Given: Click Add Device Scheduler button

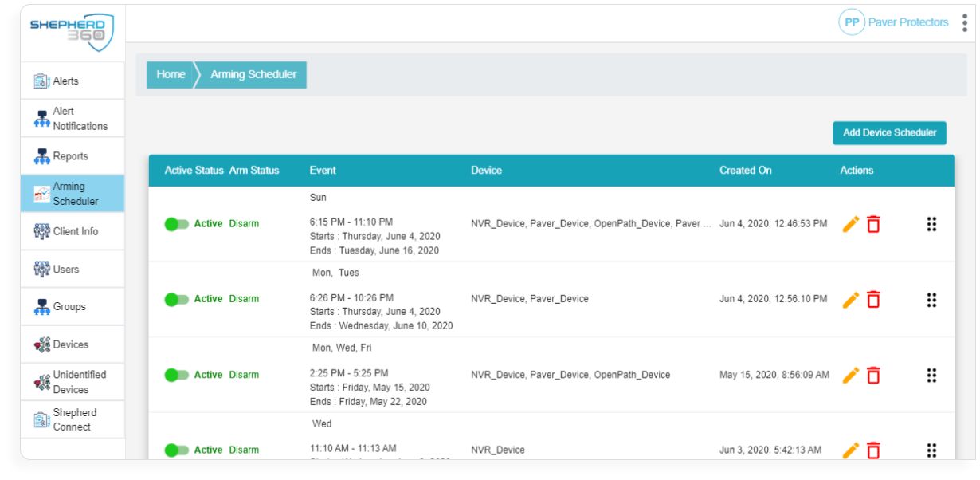Looking at the screenshot, I should pyautogui.click(x=889, y=133).
